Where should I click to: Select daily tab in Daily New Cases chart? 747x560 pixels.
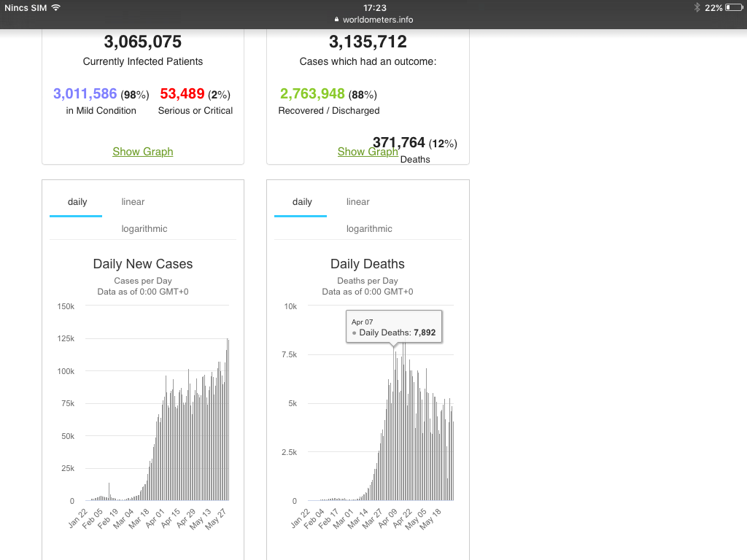(77, 202)
